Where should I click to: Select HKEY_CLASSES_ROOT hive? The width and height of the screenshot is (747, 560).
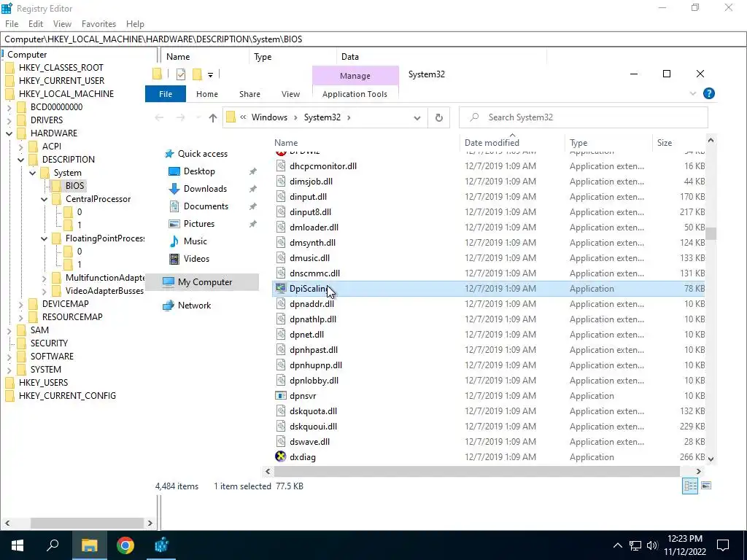[61, 68]
